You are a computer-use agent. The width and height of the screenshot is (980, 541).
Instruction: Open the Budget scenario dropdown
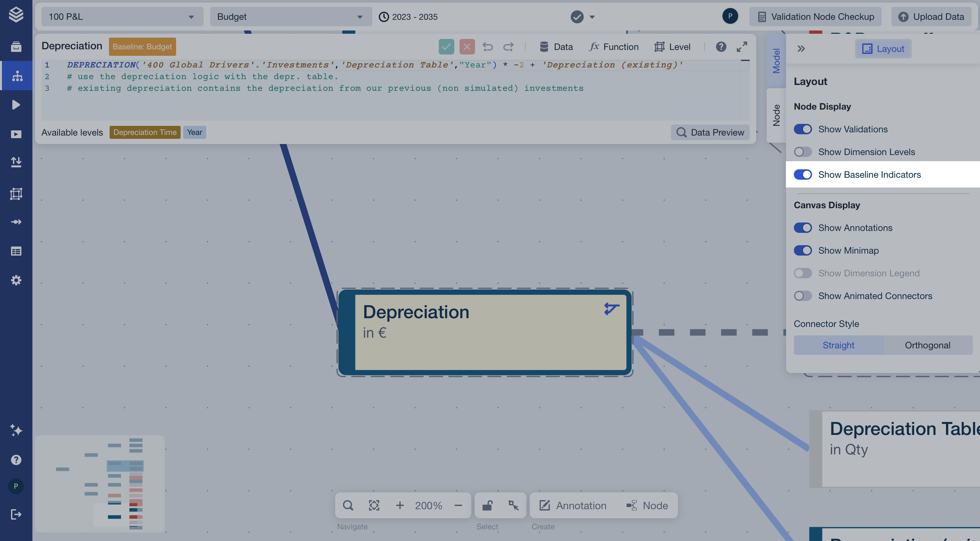290,17
